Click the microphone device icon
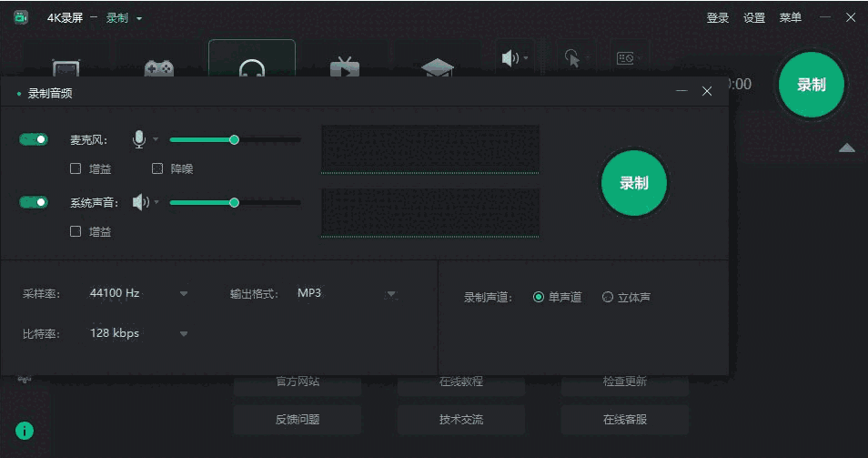Image resolution: width=868 pixels, height=458 pixels. tap(139, 139)
